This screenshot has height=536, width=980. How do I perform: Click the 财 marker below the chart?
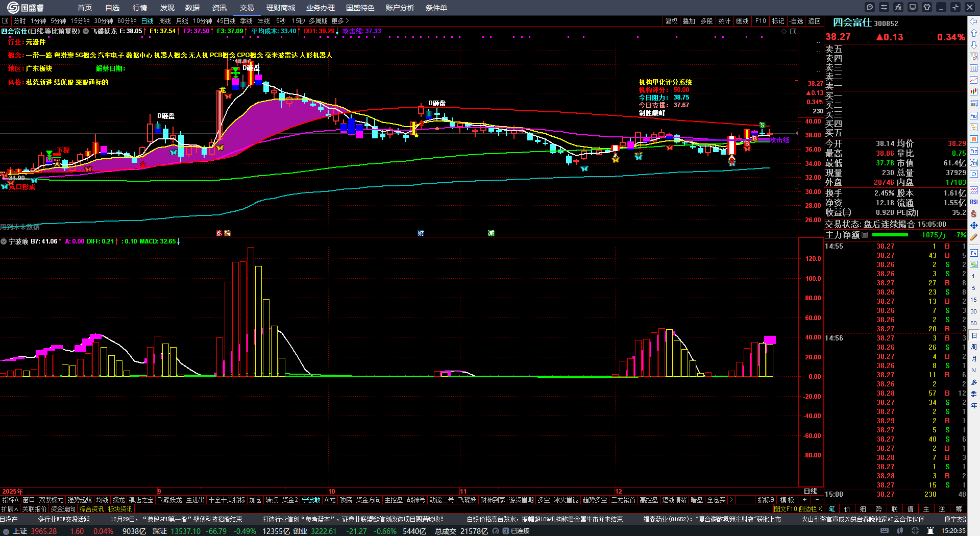click(421, 233)
